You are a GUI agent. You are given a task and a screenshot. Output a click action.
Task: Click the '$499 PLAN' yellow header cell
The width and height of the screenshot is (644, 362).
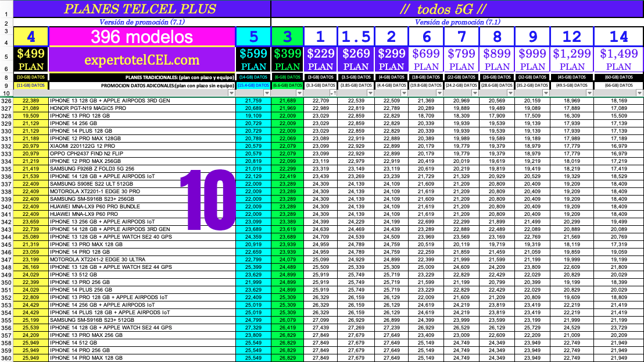(x=31, y=59)
